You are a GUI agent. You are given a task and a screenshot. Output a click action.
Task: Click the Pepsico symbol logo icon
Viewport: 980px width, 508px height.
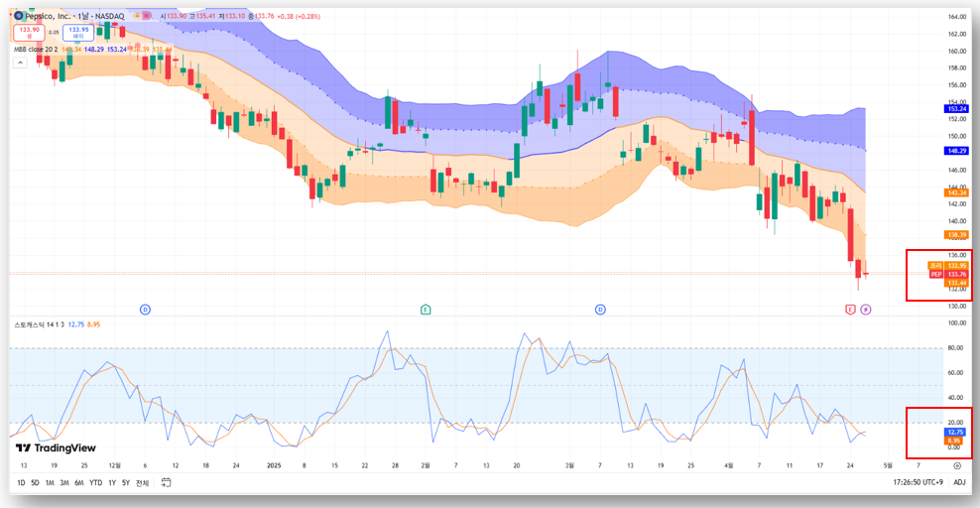click(18, 16)
